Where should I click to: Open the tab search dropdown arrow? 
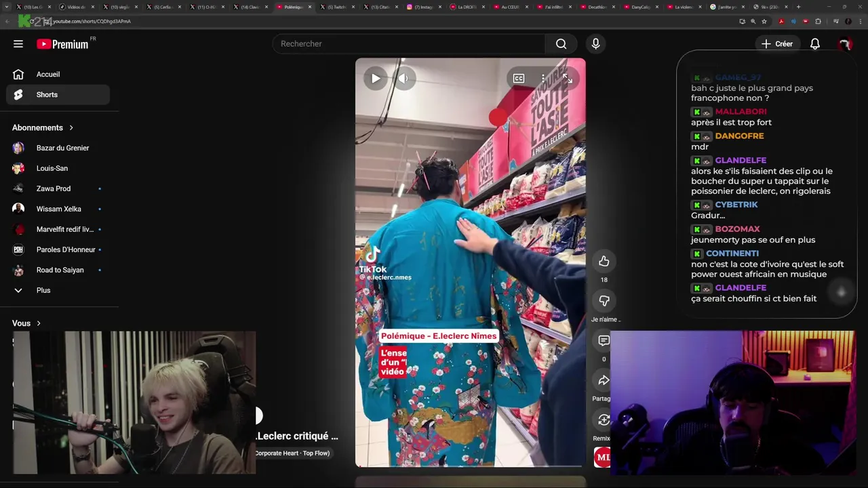pyautogui.click(x=6, y=7)
